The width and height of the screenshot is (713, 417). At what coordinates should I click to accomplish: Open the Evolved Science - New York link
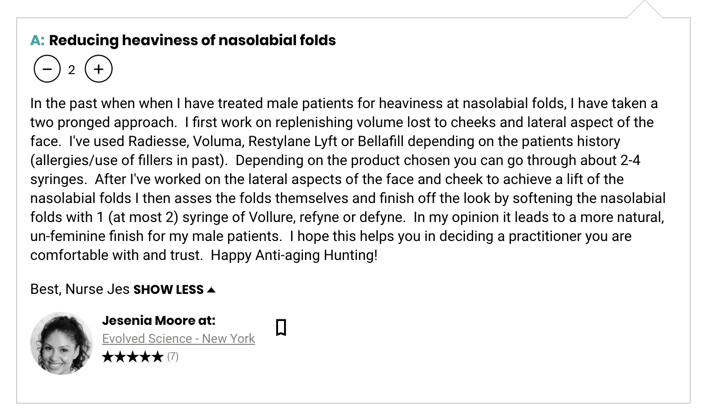(x=178, y=339)
